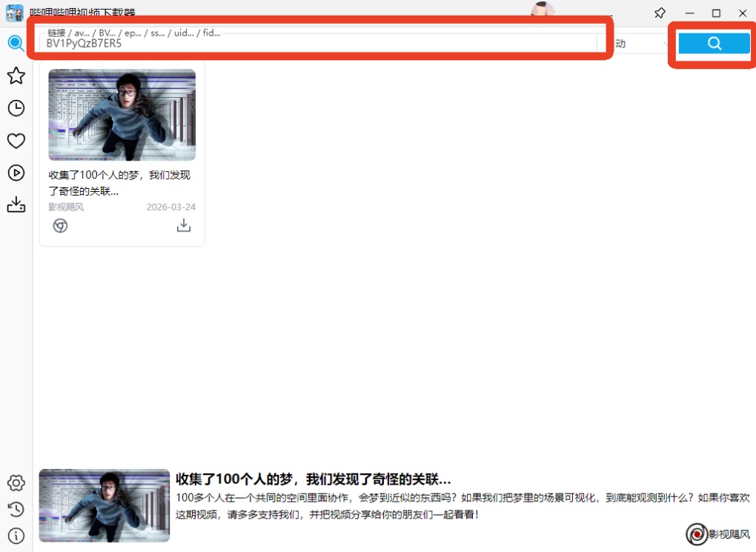Screen dimensions: 756x552
Task: Click the video card thumbnail
Action: pyautogui.click(x=122, y=115)
